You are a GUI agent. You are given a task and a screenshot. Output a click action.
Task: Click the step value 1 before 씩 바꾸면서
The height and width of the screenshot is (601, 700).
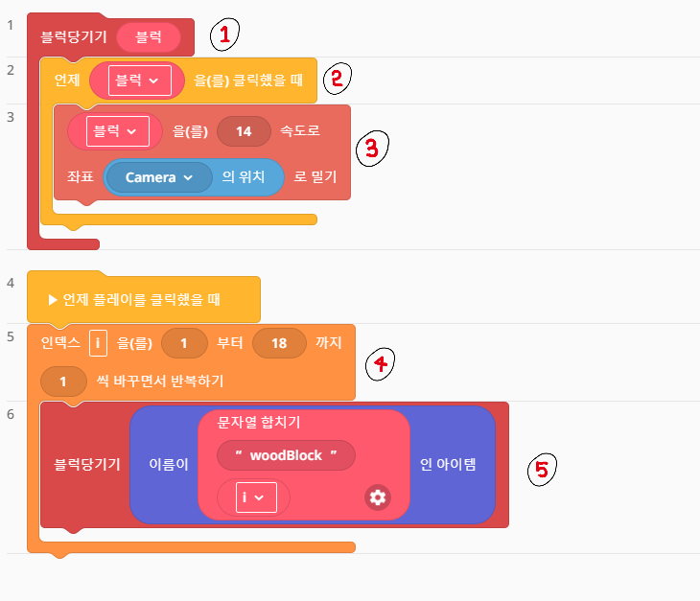tap(64, 381)
